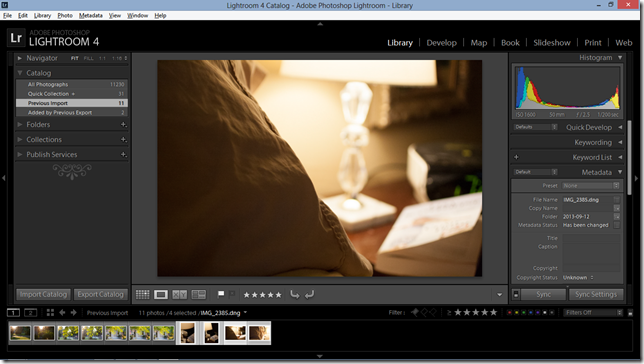Click the greater-than-or-equal rating filter symbol

pos(449,313)
